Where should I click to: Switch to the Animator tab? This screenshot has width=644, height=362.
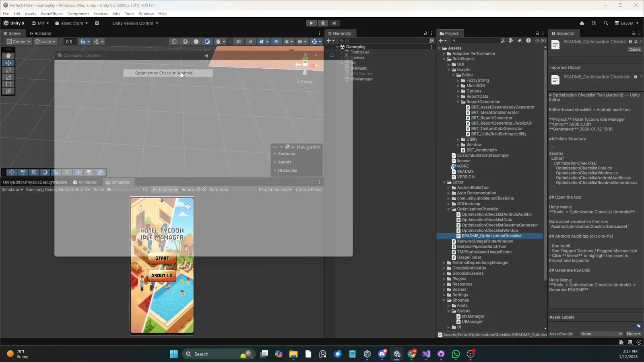click(x=41, y=33)
